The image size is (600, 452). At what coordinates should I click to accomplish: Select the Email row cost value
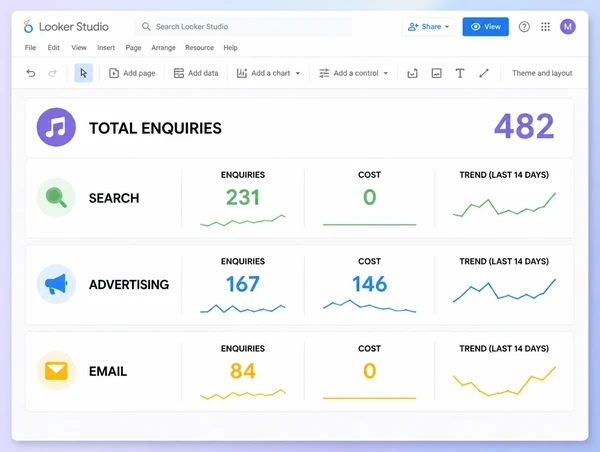click(x=370, y=371)
